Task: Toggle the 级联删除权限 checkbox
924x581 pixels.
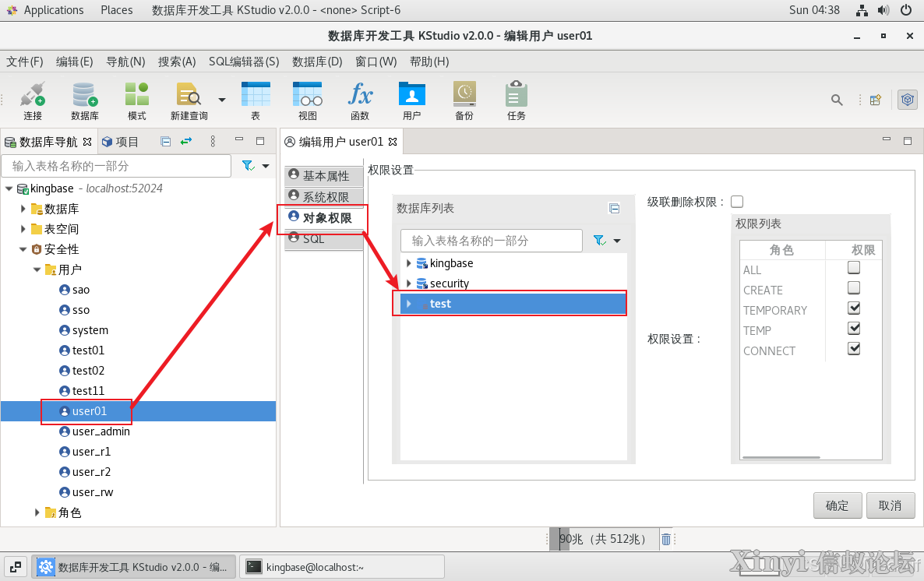Action: pos(736,202)
